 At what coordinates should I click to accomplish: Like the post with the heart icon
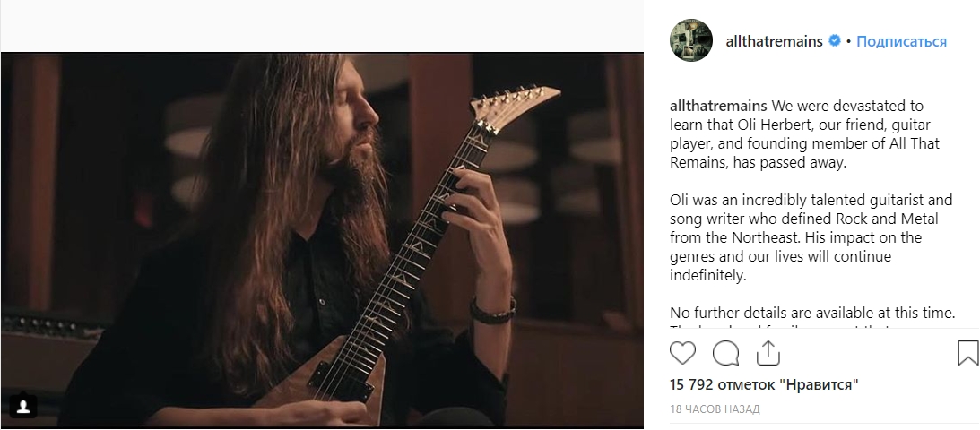pos(683,354)
